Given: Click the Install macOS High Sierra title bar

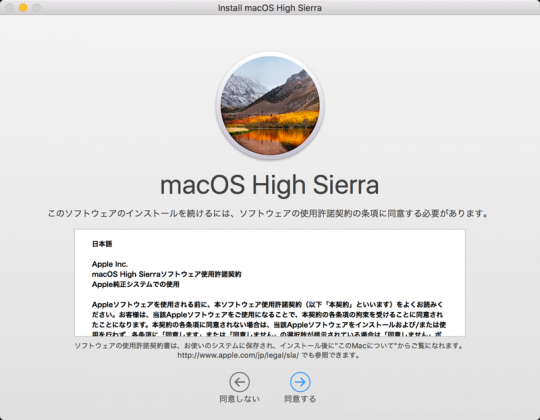Looking at the screenshot, I should click(270, 8).
